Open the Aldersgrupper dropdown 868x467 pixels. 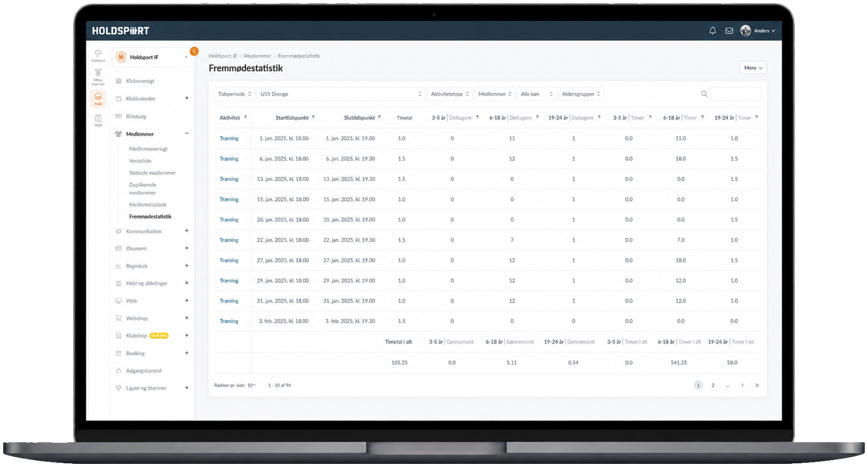pos(581,94)
